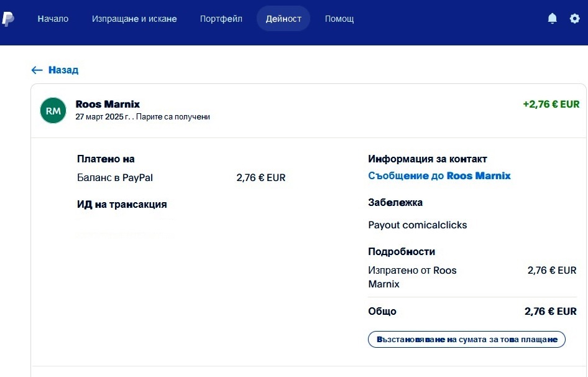This screenshot has width=588, height=377.
Task: Click Възстановяване на сумата за това плащане
Action: (467, 340)
